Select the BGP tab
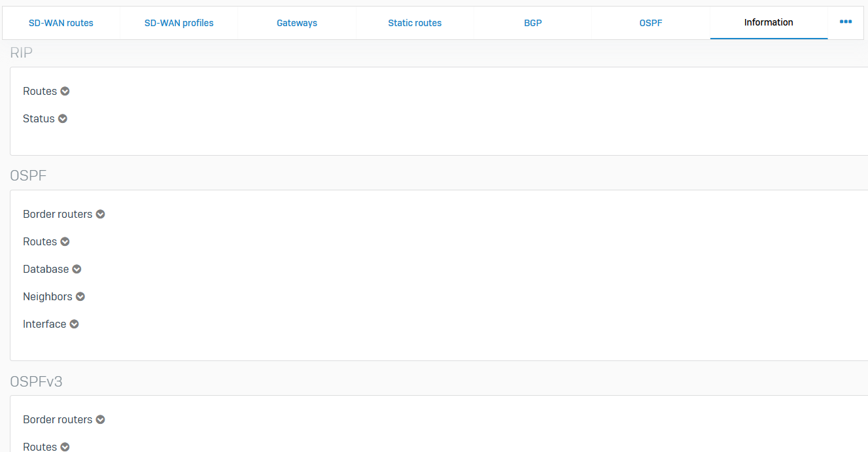 pyautogui.click(x=532, y=23)
